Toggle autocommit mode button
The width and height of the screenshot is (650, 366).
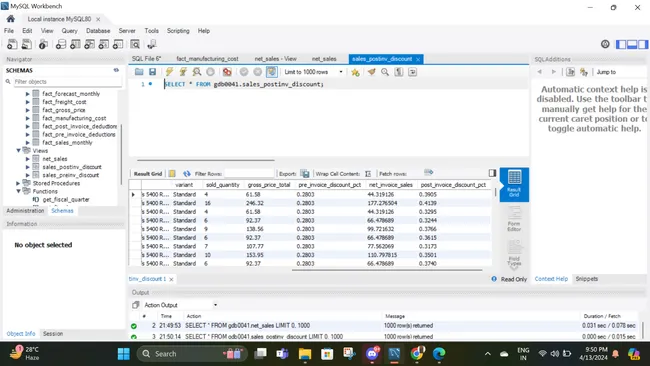coord(272,72)
